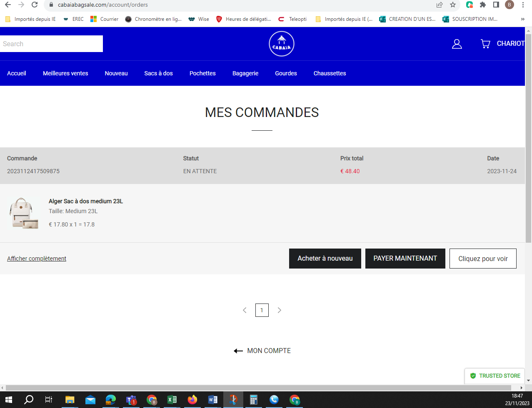Viewport: 532px width, 408px height.
Task: Return to MON COMPTE link
Action: point(262,351)
